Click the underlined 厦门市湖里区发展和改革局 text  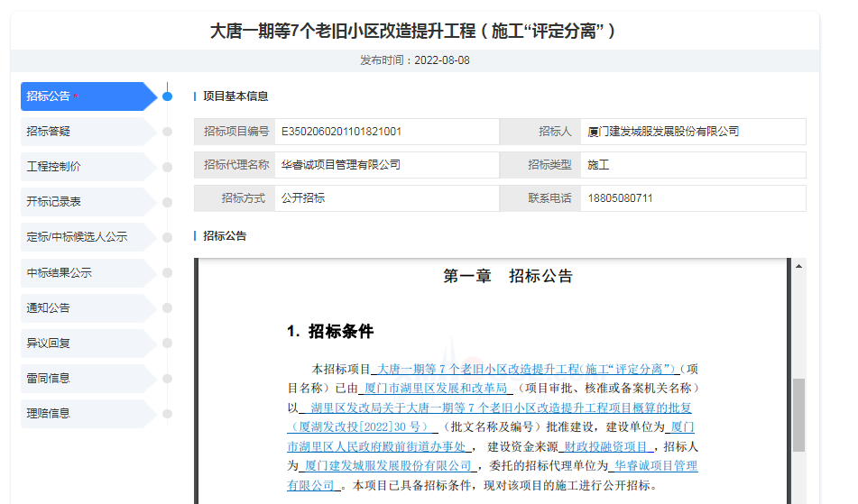point(436,389)
